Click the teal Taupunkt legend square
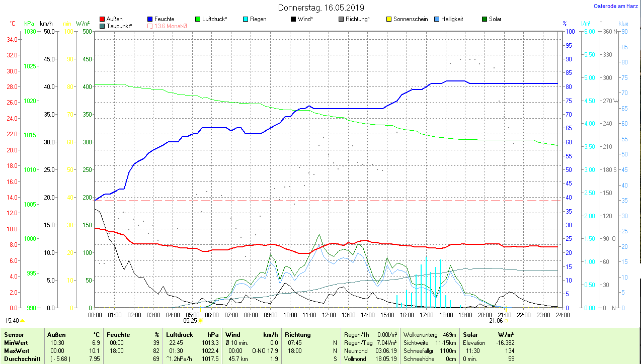 (x=103, y=26)
